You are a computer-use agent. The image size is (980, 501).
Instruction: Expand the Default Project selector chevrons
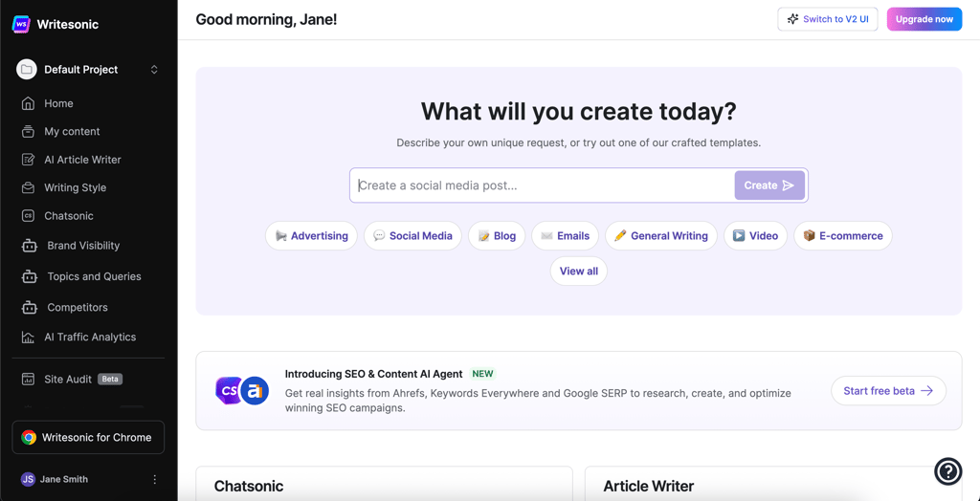pyautogui.click(x=154, y=70)
